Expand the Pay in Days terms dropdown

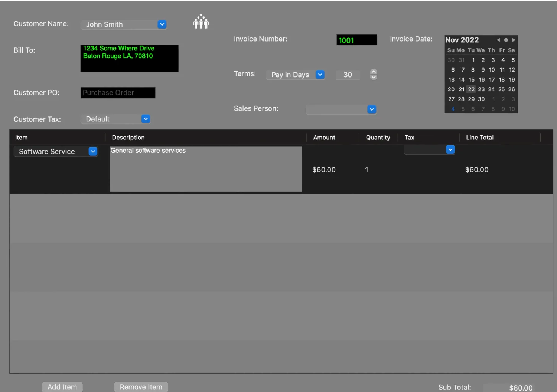pos(320,75)
